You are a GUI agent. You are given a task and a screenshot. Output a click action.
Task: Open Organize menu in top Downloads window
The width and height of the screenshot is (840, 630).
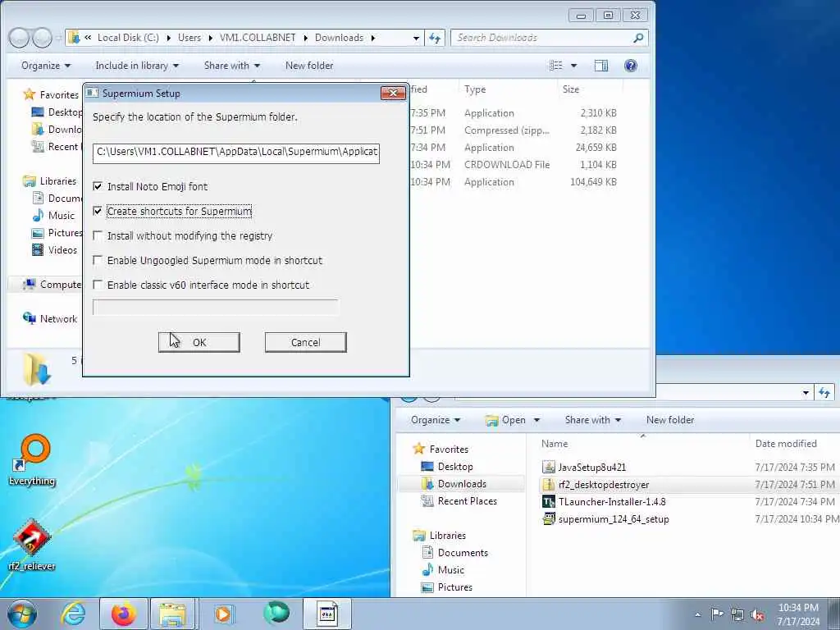point(46,66)
